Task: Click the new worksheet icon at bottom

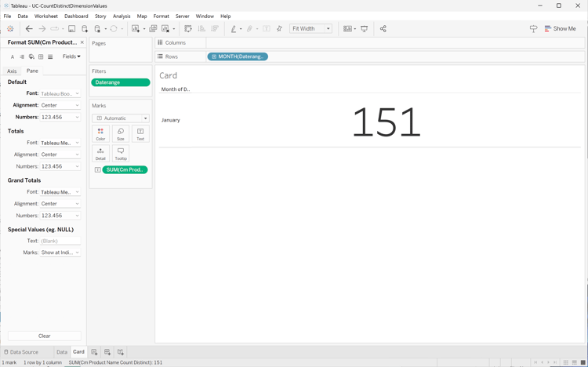Action: (94, 352)
